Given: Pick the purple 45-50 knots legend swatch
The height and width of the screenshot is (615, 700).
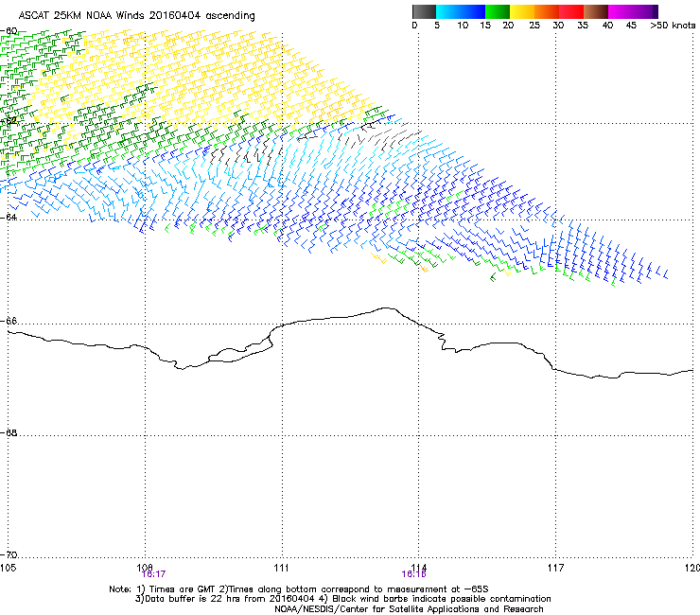Looking at the screenshot, I should coord(645,11).
